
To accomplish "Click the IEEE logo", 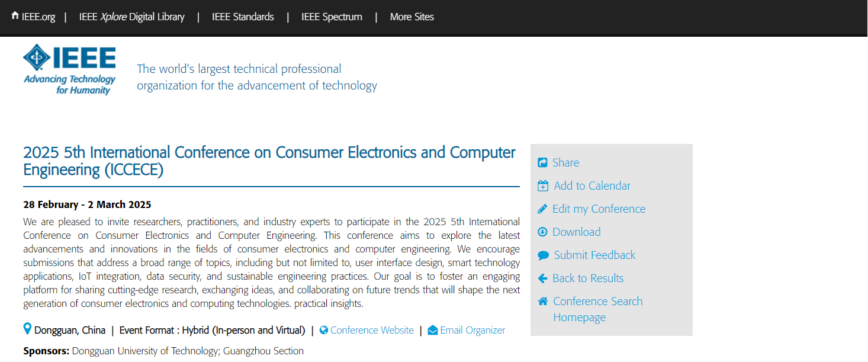I will click(x=69, y=69).
